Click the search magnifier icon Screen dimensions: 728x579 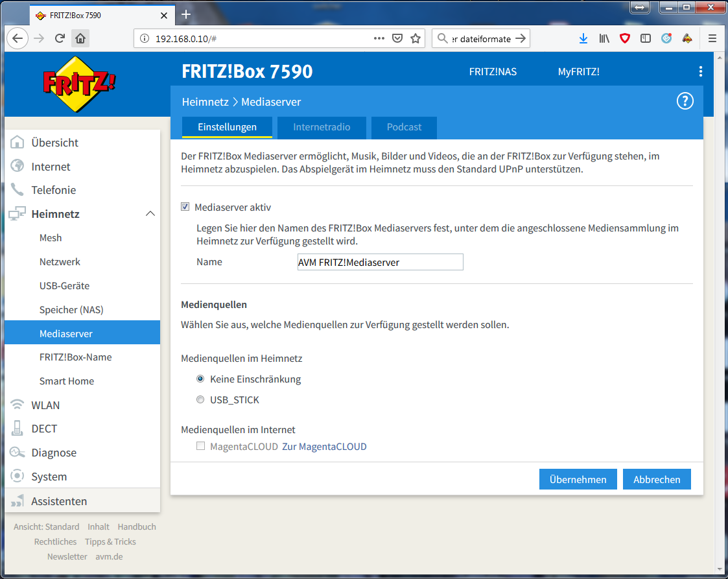(x=443, y=38)
